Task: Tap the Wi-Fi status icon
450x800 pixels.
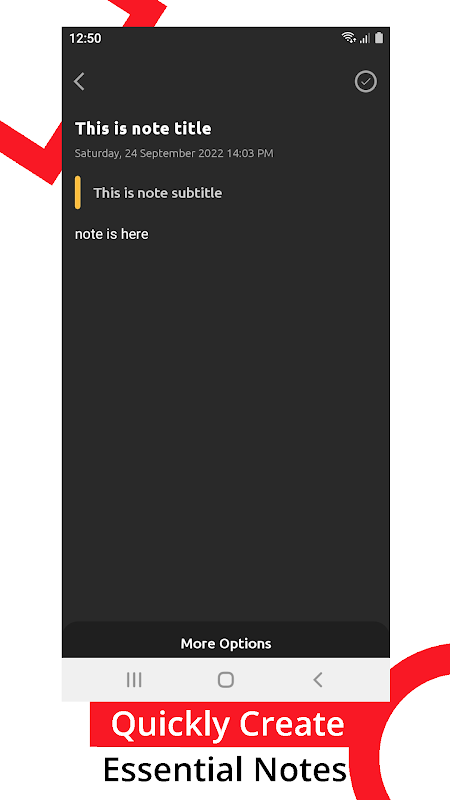Action: pyautogui.click(x=348, y=37)
